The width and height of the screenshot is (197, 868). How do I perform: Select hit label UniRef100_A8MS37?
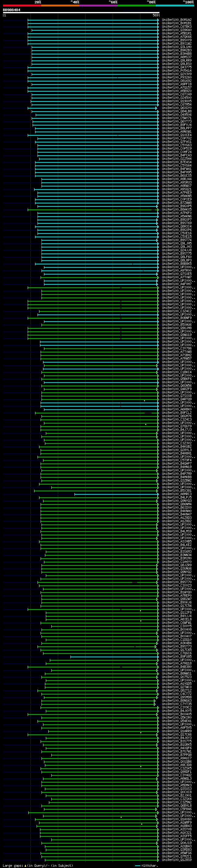(177, 57)
